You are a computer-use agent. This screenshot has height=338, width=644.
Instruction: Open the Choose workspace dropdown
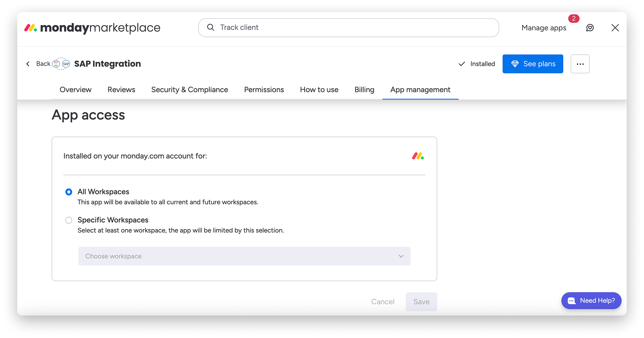244,256
